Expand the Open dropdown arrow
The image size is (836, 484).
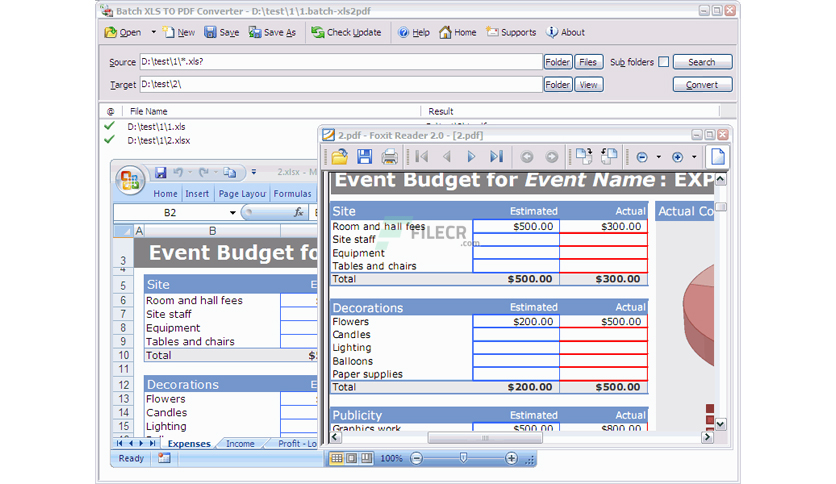tap(154, 32)
